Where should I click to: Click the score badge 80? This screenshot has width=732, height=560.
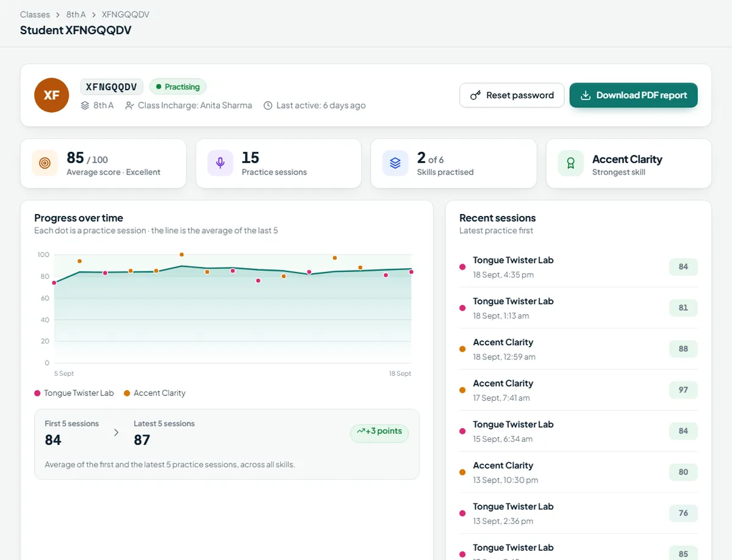click(x=683, y=472)
